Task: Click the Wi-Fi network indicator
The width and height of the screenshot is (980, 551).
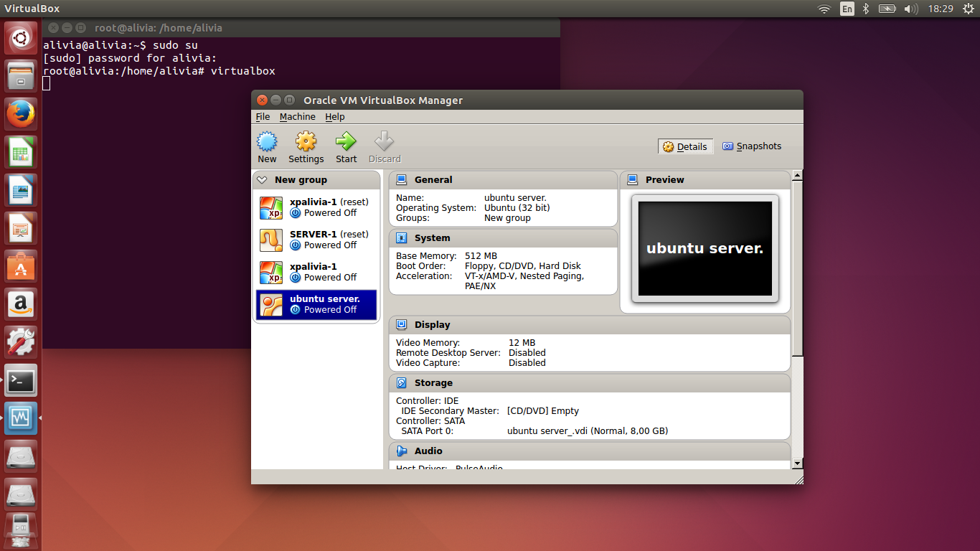Action: (824, 9)
